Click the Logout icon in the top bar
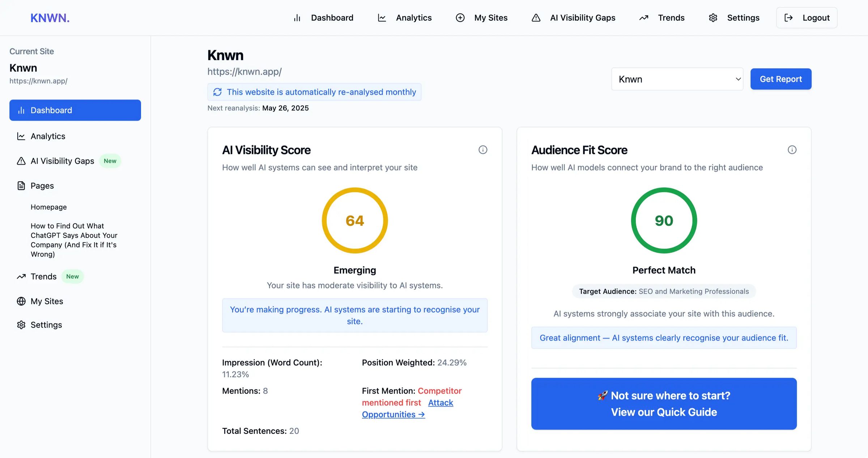This screenshot has width=868, height=458. click(789, 17)
